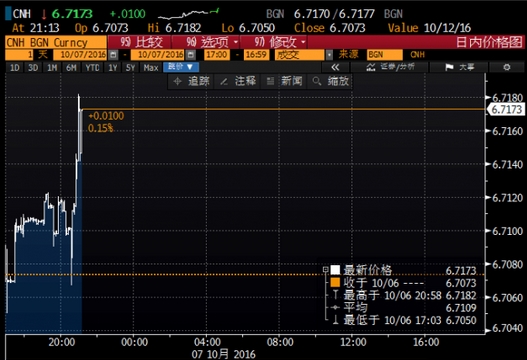
Task: Open the gear settings icon
Action: pyautogui.click(x=506, y=67)
